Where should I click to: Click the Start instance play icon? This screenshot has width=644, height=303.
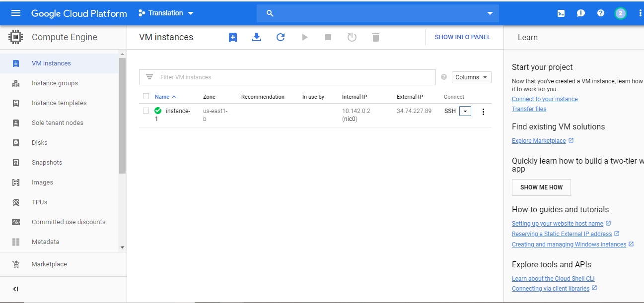point(305,37)
